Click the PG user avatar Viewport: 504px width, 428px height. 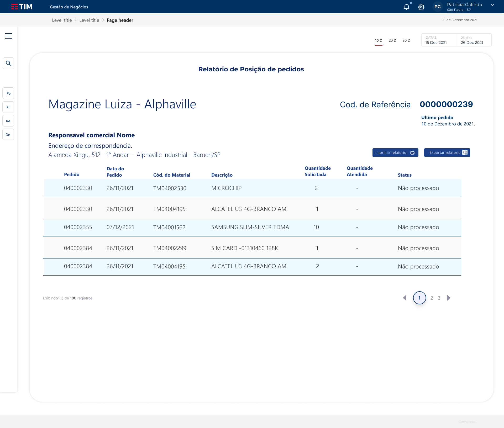(438, 7)
